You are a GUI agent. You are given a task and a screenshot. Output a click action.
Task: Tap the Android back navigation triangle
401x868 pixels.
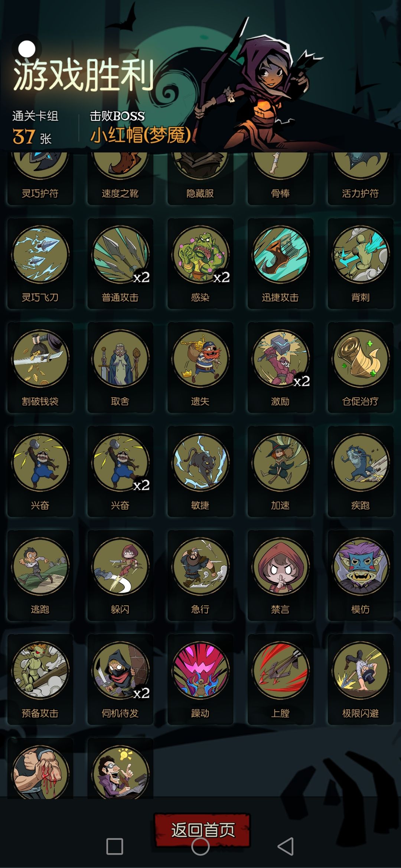pyautogui.click(x=286, y=846)
